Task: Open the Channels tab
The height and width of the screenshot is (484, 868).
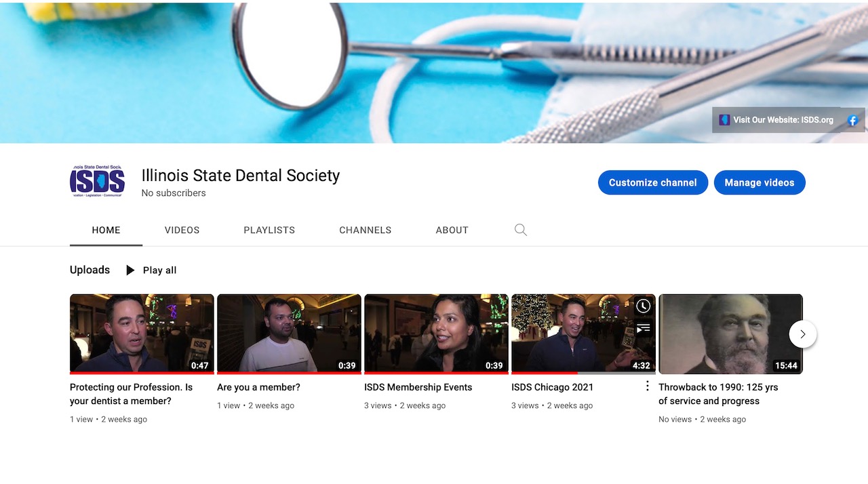Action: click(x=366, y=230)
